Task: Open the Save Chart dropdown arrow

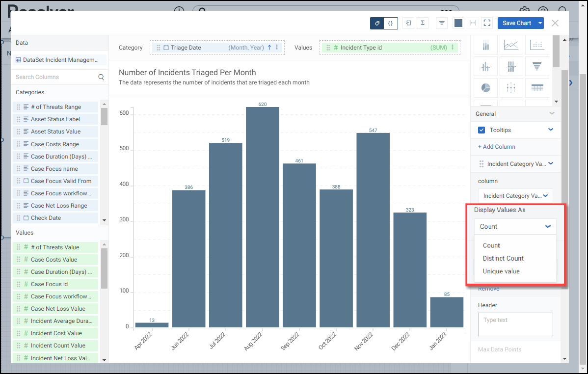Action: (540, 23)
